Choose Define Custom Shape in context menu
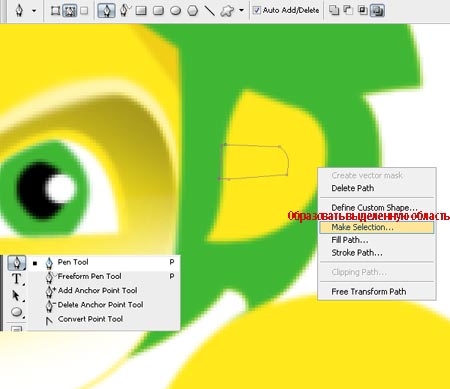Image resolution: width=450 pixels, height=389 pixels. (x=377, y=208)
